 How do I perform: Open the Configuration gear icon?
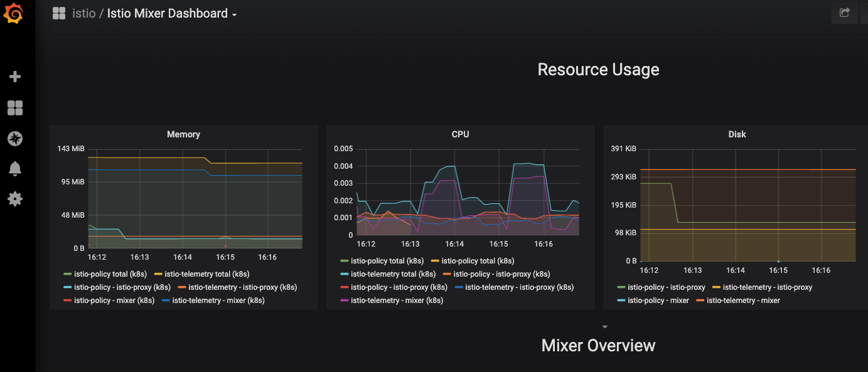[15, 199]
